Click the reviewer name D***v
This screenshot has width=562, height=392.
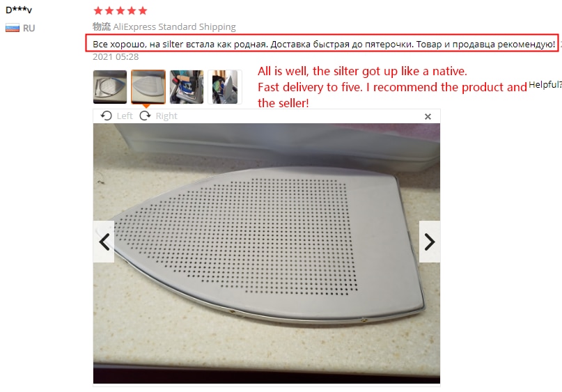pyautogui.click(x=19, y=10)
